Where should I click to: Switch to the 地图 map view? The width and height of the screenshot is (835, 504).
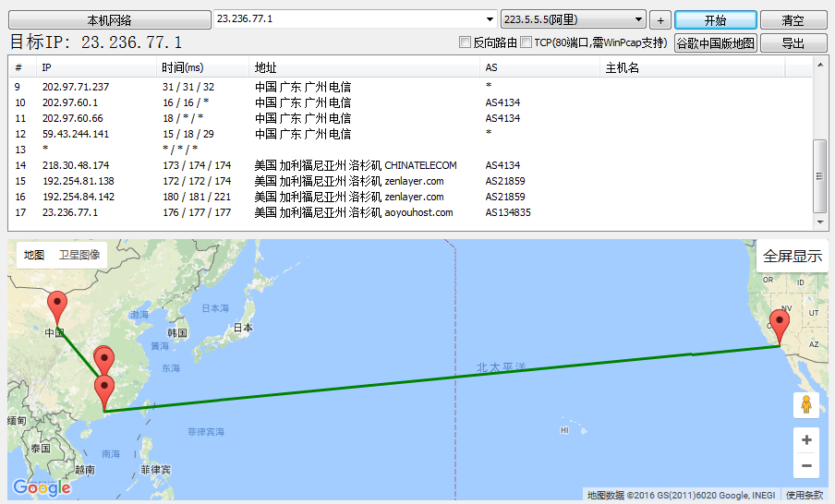[x=34, y=255]
